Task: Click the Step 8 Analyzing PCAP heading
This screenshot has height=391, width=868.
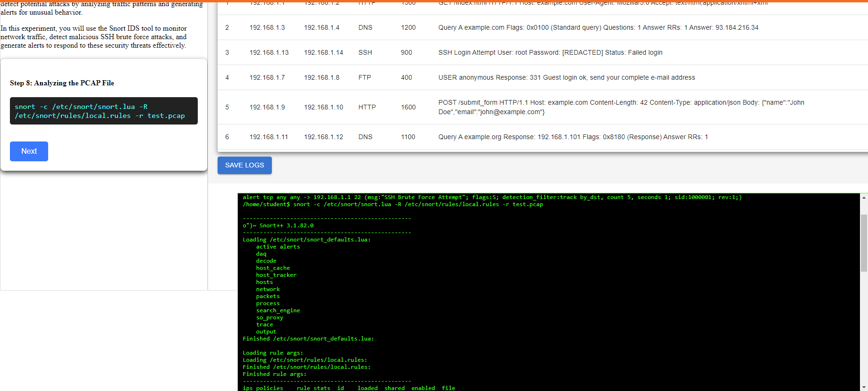Action: click(x=62, y=83)
